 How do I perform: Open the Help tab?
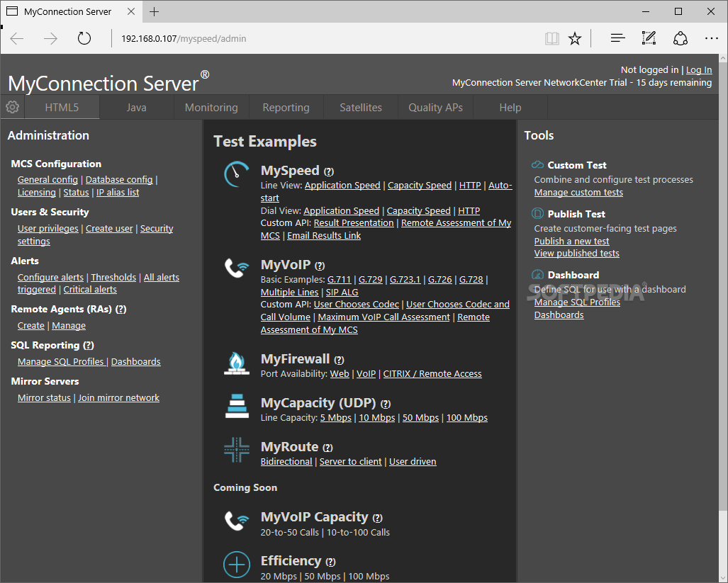[510, 107]
